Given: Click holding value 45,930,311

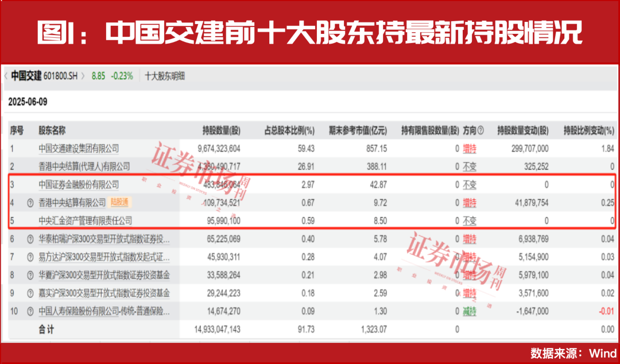Looking at the screenshot, I should point(223,257).
